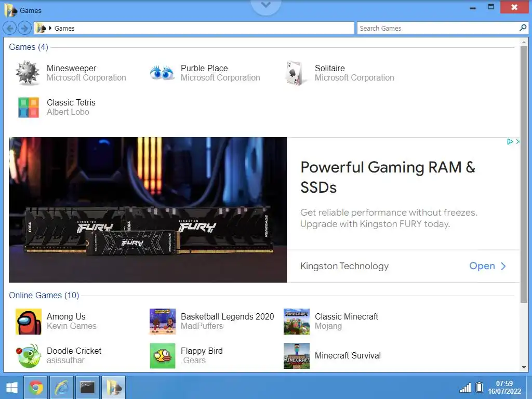Launch Purble Place via its eyes icon

(162, 73)
